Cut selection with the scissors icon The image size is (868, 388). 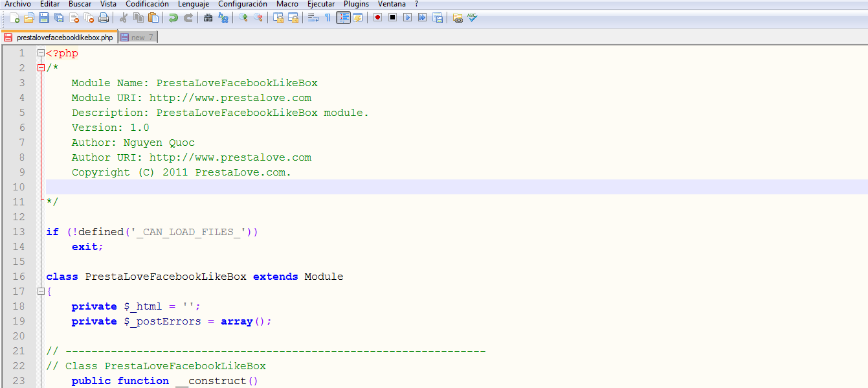[x=123, y=17]
